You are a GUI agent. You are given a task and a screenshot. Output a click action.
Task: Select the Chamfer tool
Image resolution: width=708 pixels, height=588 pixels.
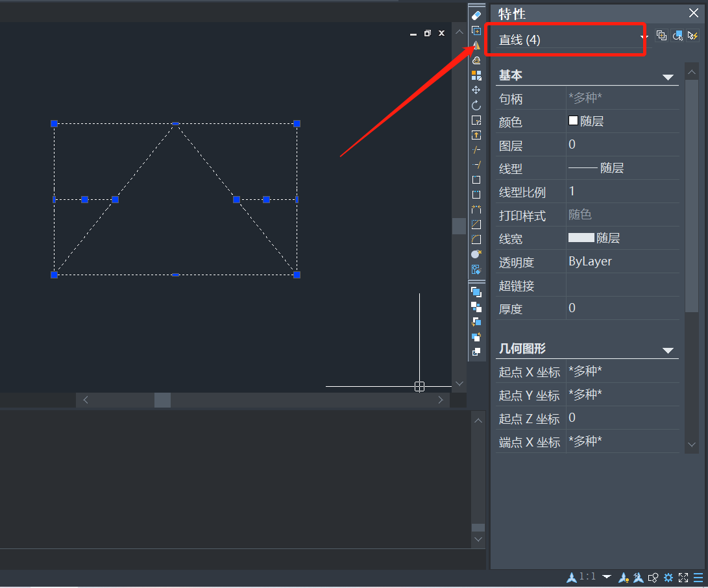coord(476,225)
